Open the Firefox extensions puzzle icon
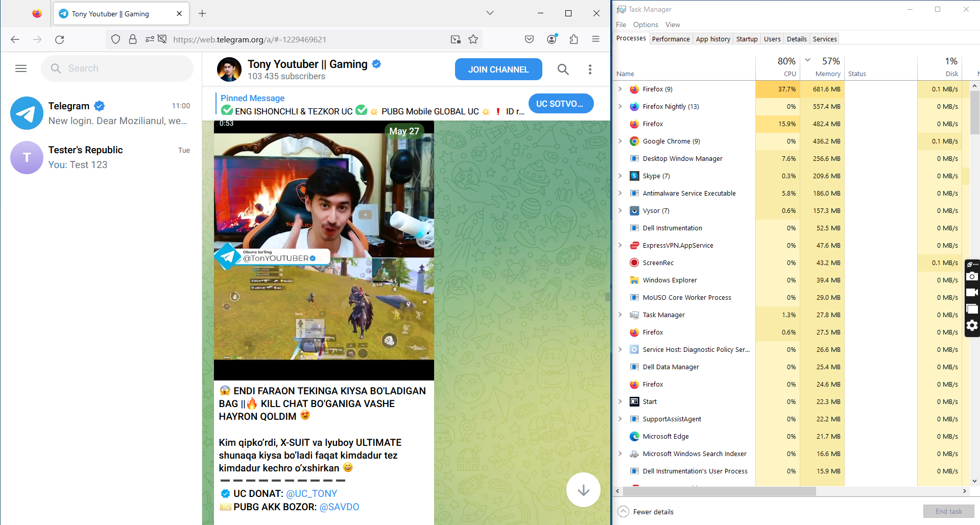Screen dimensions: 980x525 click(573, 39)
